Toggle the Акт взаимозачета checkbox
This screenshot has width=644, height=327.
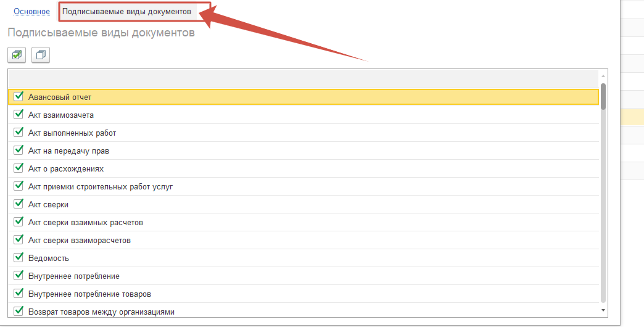(x=18, y=114)
